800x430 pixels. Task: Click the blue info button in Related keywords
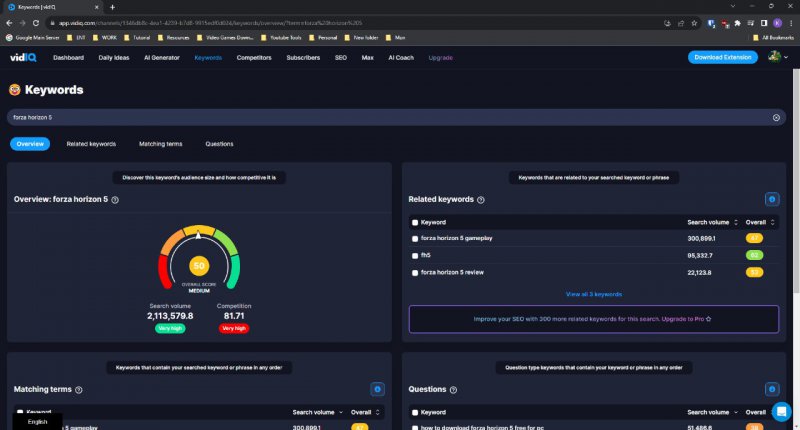click(x=771, y=199)
